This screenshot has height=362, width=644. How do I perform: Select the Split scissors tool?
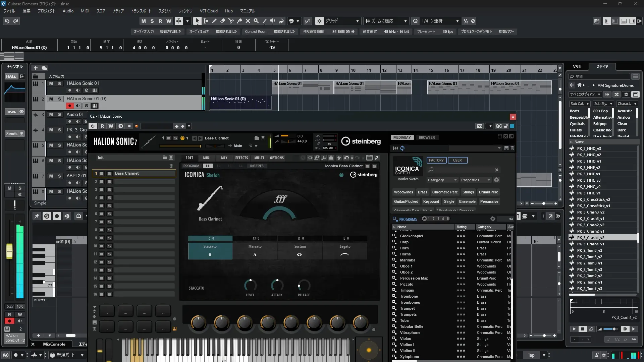coord(231,21)
